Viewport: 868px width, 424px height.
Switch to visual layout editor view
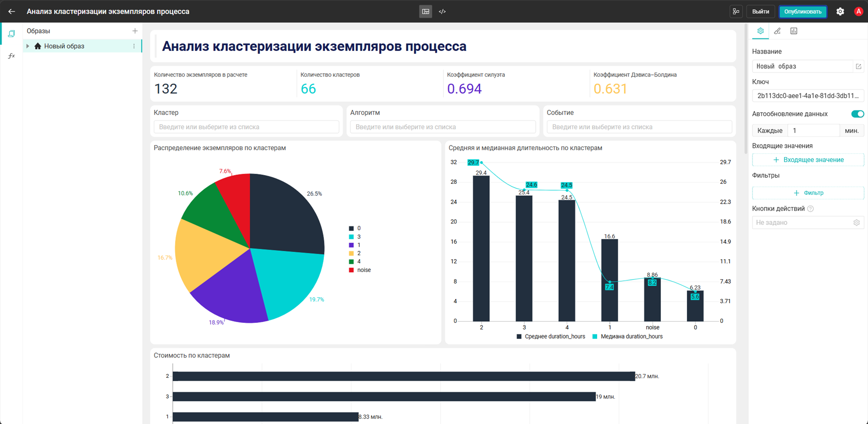426,12
